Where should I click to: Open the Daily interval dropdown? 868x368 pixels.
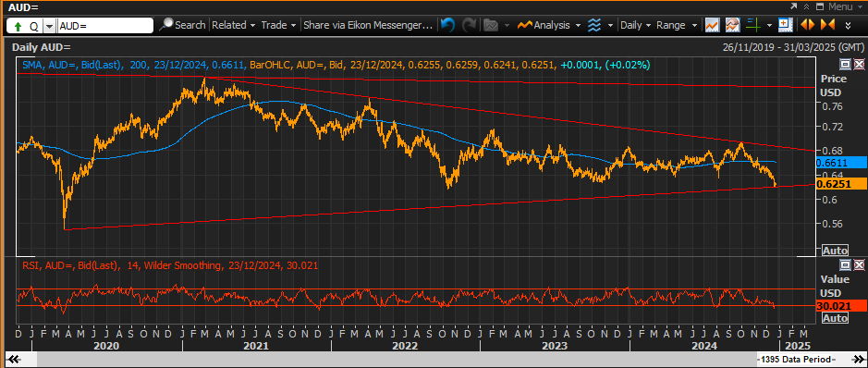tap(635, 26)
